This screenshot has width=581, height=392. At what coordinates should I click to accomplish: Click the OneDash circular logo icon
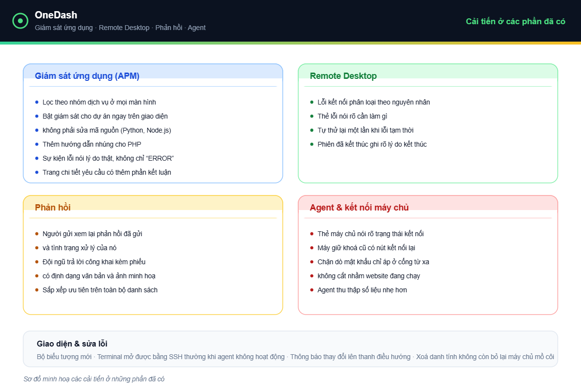[20, 21]
